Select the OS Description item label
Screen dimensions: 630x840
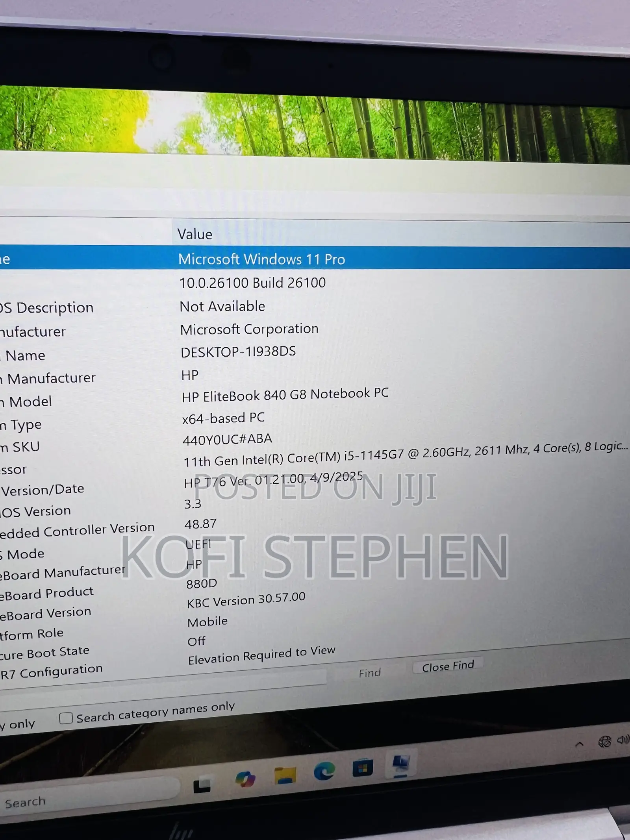(46, 308)
